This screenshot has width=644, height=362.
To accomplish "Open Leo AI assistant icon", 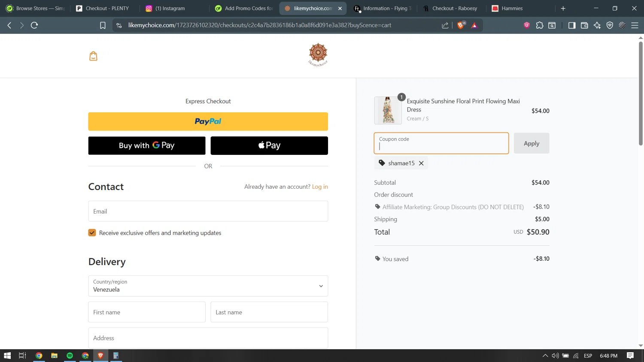I will (x=597, y=25).
